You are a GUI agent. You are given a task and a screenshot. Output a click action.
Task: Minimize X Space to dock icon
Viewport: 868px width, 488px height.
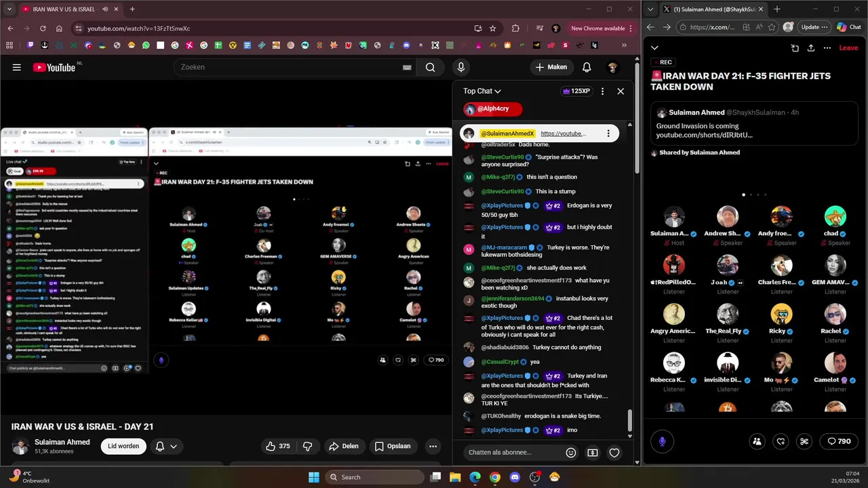(x=795, y=47)
